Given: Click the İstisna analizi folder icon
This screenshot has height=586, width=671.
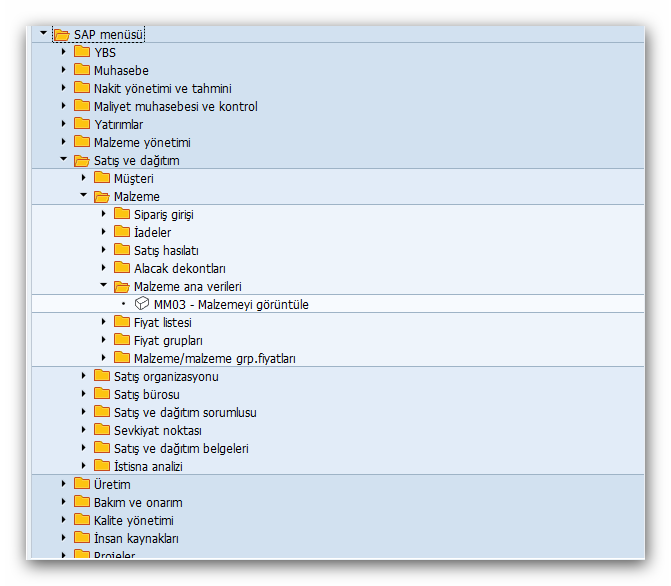Looking at the screenshot, I should [x=102, y=465].
